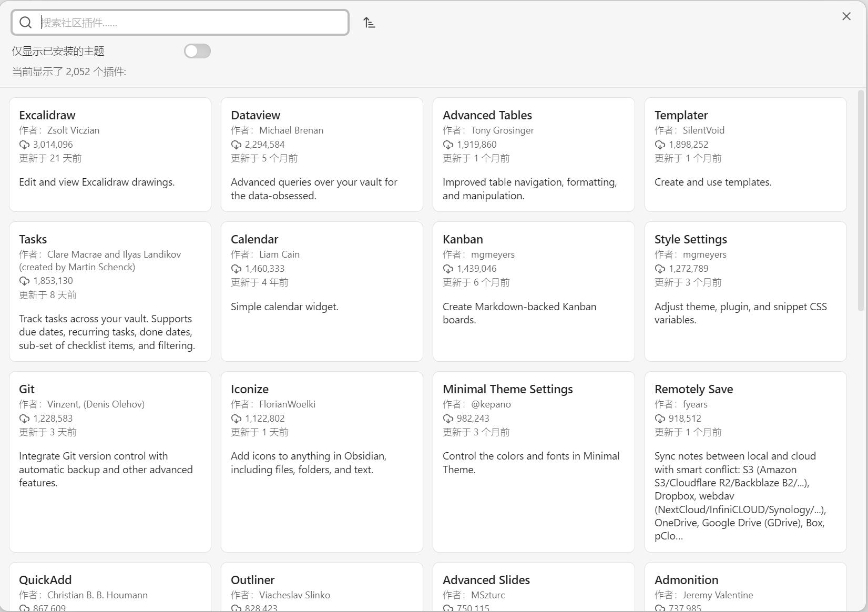The image size is (868, 612).
Task: Click download count "3,014,096"
Action: [53, 145]
